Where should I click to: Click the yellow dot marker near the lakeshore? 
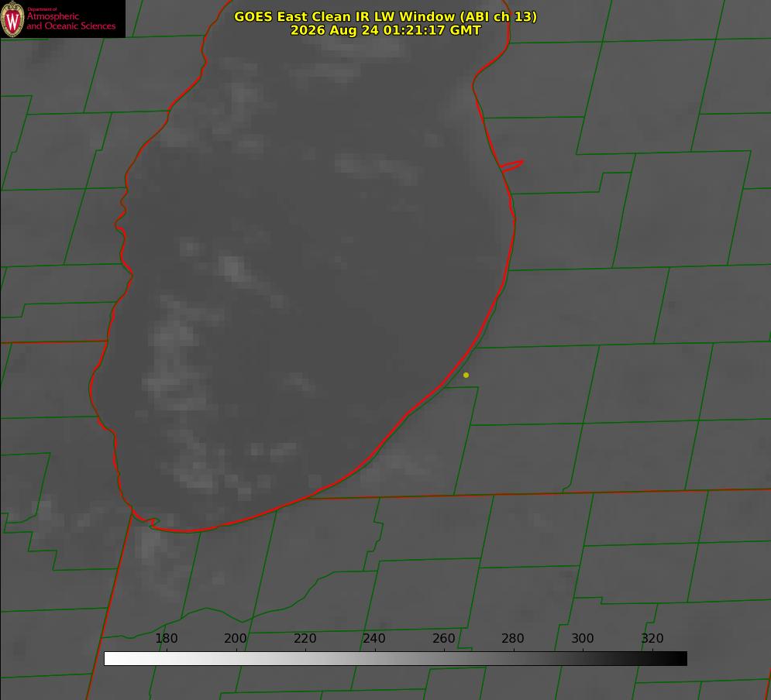pyautogui.click(x=466, y=375)
